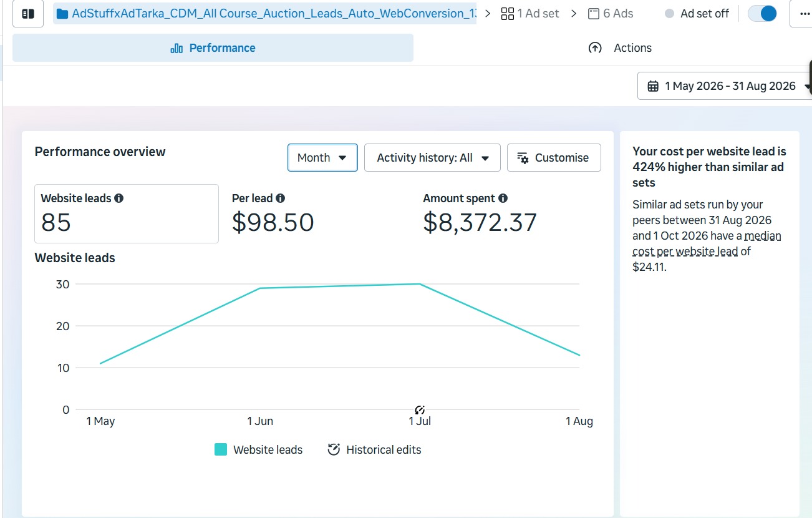Viewport: 812px width, 518px height.
Task: Click the Per lead $98.50 value
Action: [x=273, y=222]
